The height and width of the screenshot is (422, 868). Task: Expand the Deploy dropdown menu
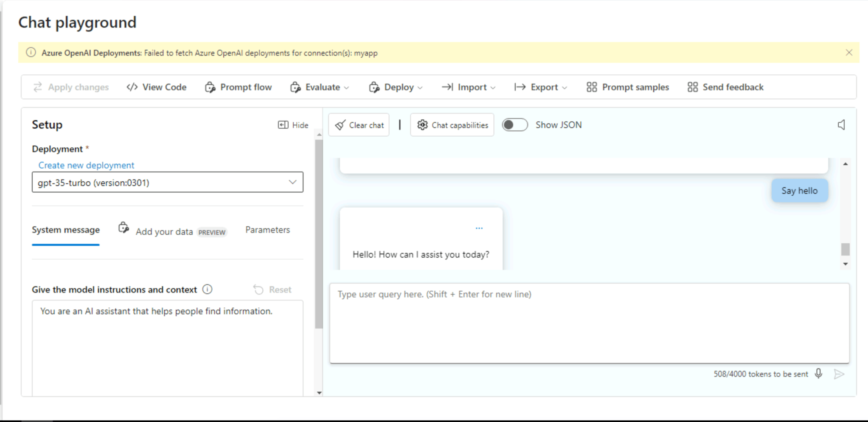point(396,87)
